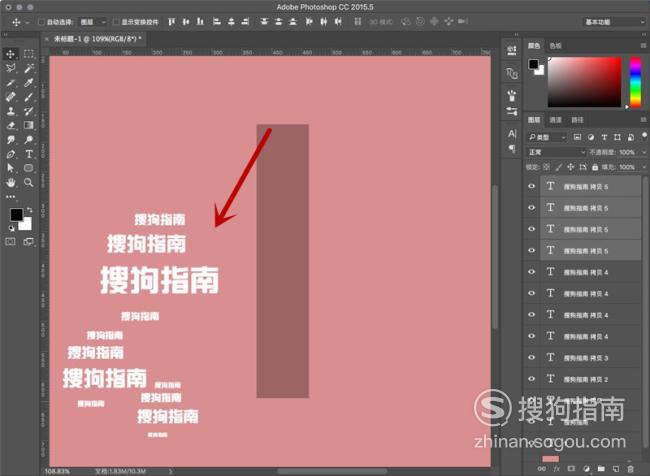The height and width of the screenshot is (476, 650).
Task: Open the fill slider dropdown arrow
Action: (643, 167)
